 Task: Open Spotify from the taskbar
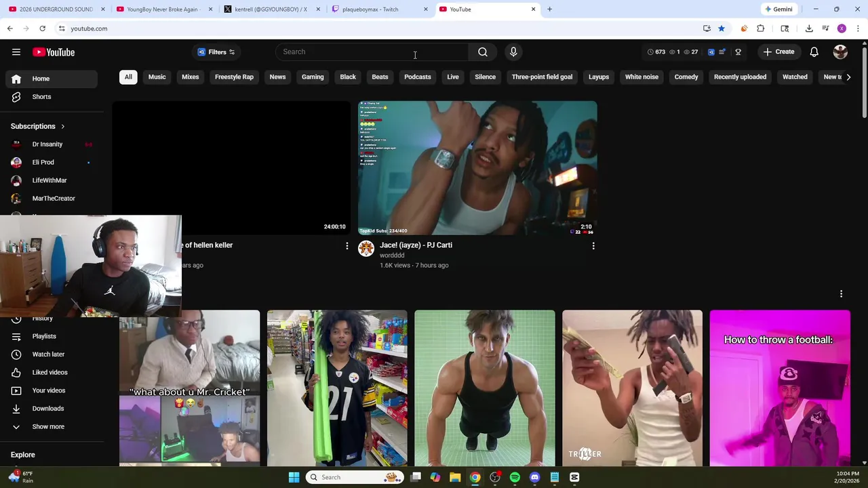[515, 477]
